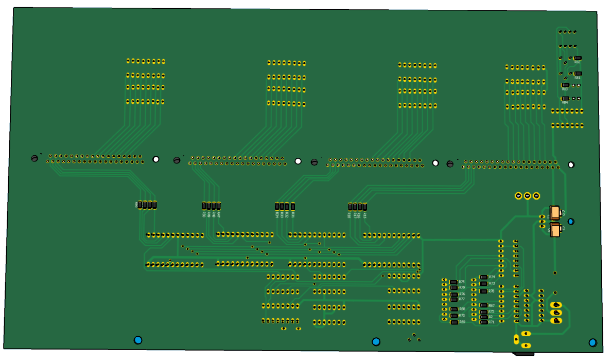Click the blue mounting hole at bottom-right

[x=592, y=342]
